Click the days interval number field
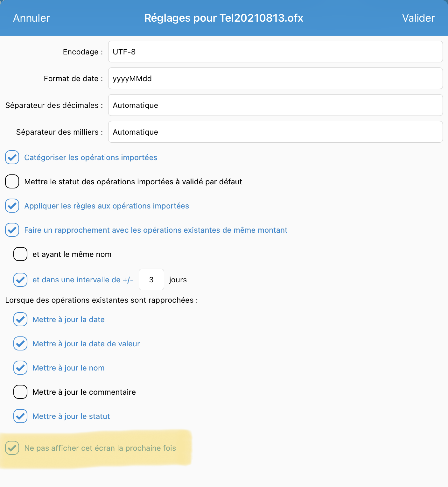 pos(151,279)
